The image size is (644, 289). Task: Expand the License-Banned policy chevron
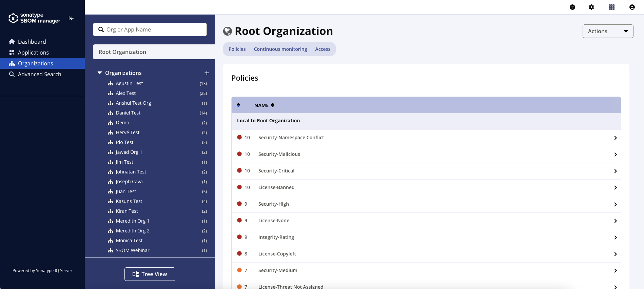tap(615, 188)
